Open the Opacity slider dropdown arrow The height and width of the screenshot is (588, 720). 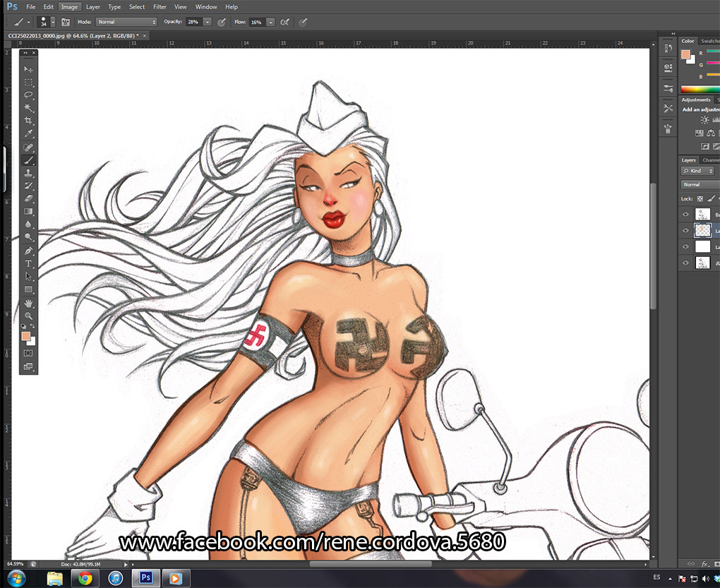[x=208, y=22]
